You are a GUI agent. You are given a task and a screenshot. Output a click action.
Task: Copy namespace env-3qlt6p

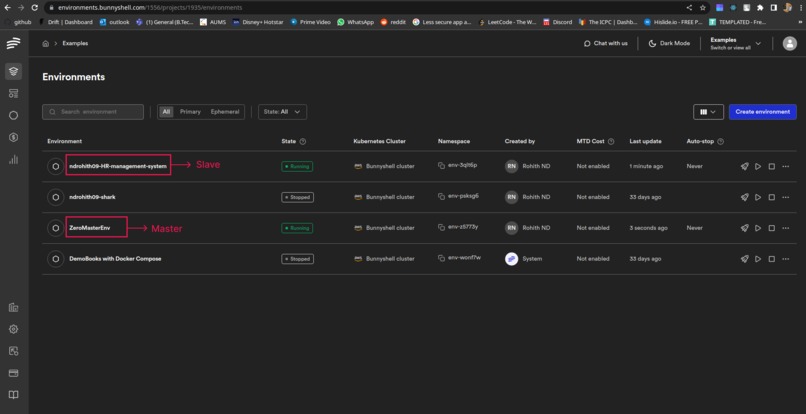pyautogui.click(x=442, y=166)
